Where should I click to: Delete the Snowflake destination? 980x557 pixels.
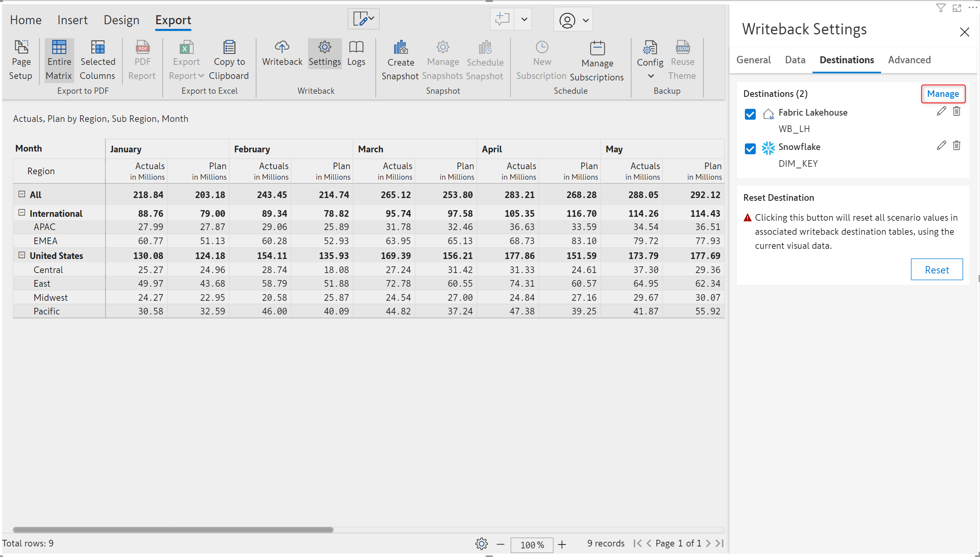point(956,146)
